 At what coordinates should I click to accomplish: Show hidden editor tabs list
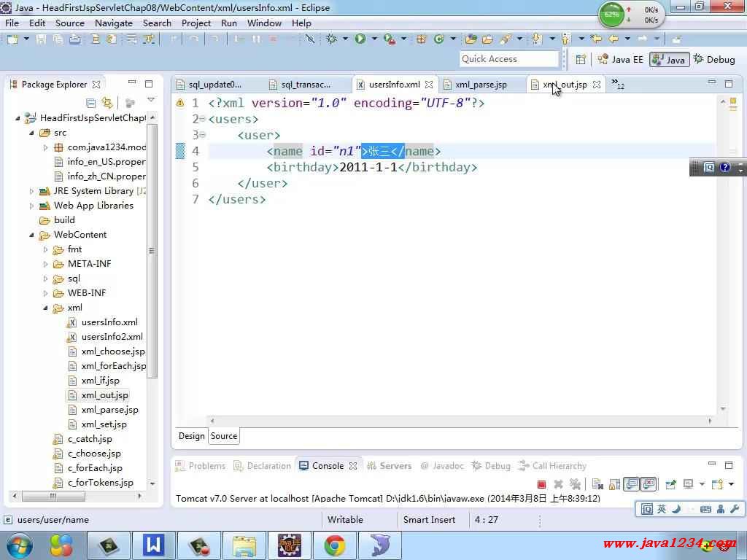click(x=617, y=85)
